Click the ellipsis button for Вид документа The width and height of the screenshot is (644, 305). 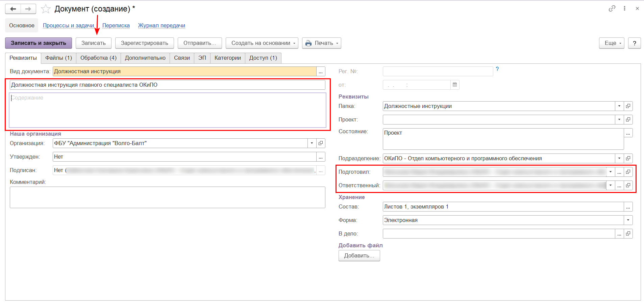(321, 72)
